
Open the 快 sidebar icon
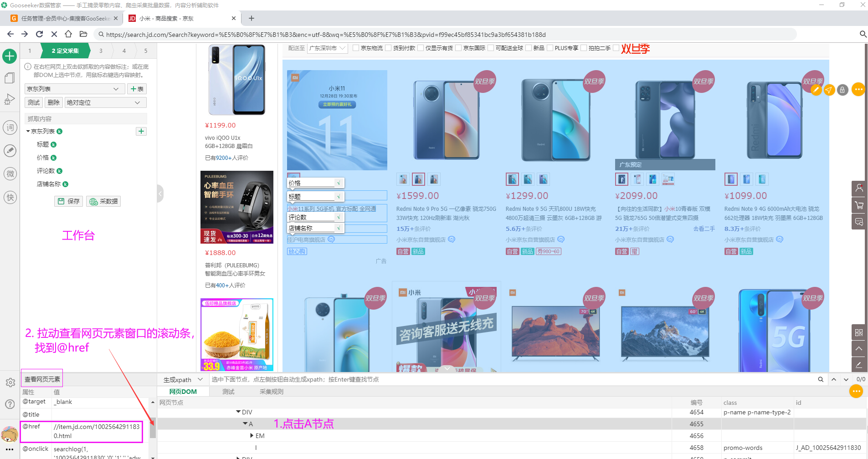(10, 198)
